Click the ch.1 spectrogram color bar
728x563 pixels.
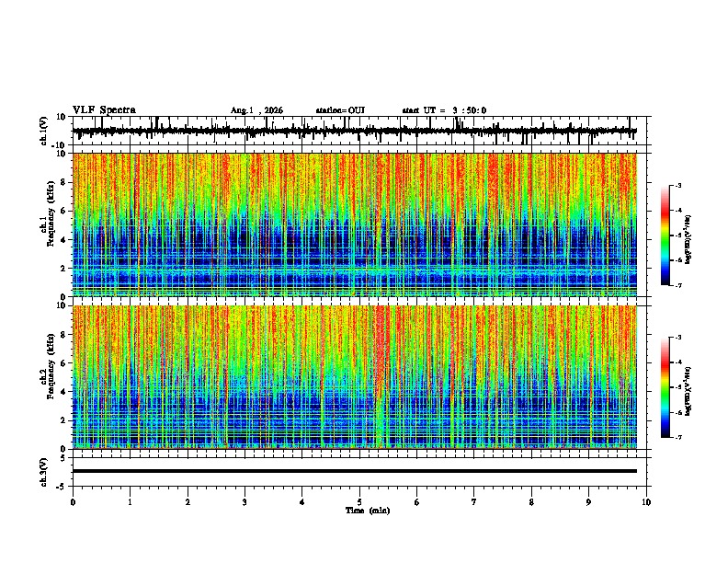(x=665, y=236)
